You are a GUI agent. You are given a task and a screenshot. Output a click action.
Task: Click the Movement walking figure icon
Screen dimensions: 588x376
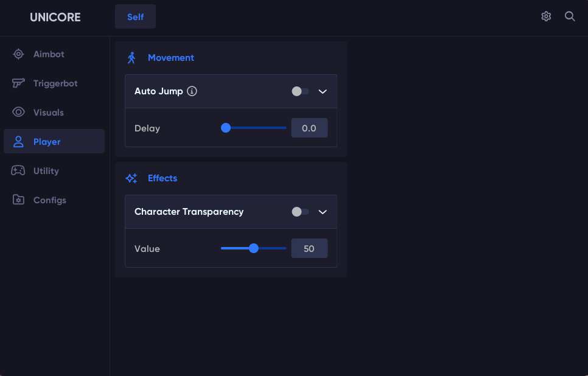131,58
